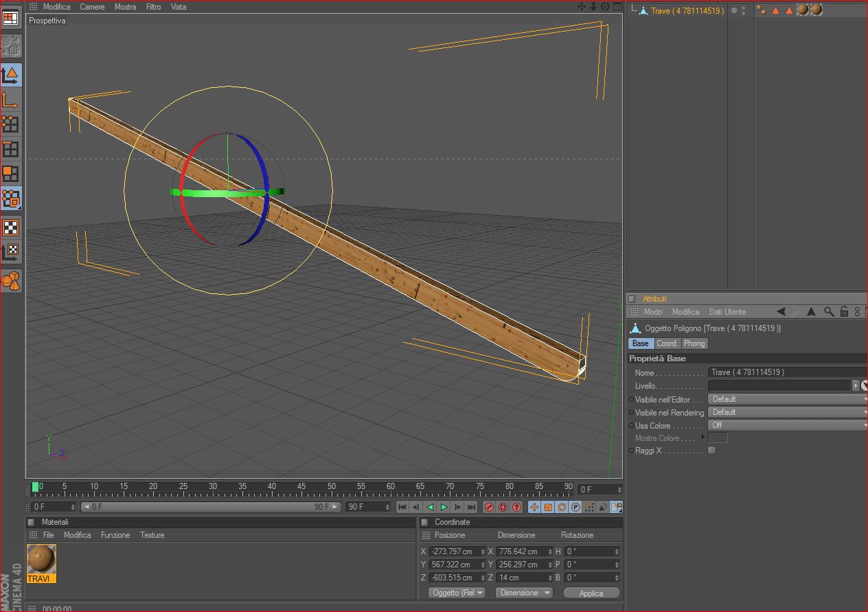The height and width of the screenshot is (612, 868).
Task: Click the attributes up arrow
Action: [x=812, y=312]
